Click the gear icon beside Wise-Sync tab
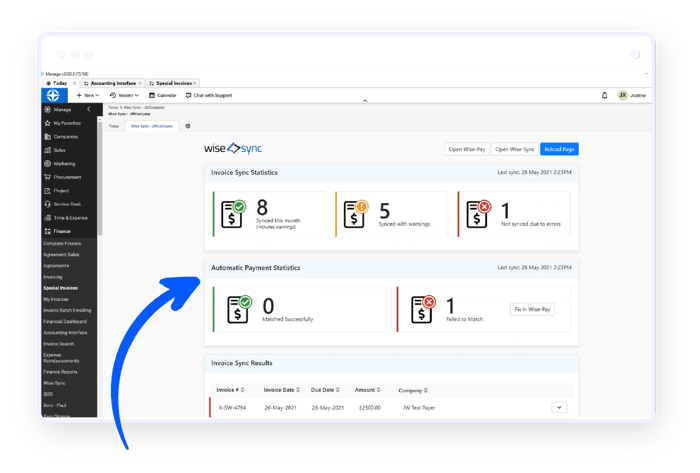Screen dimensions: 700x473 188,126
